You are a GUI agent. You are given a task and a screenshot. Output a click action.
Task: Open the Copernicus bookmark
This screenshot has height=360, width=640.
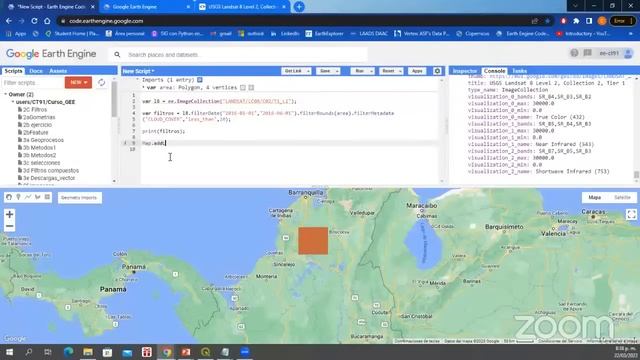pyautogui.click(x=473, y=33)
